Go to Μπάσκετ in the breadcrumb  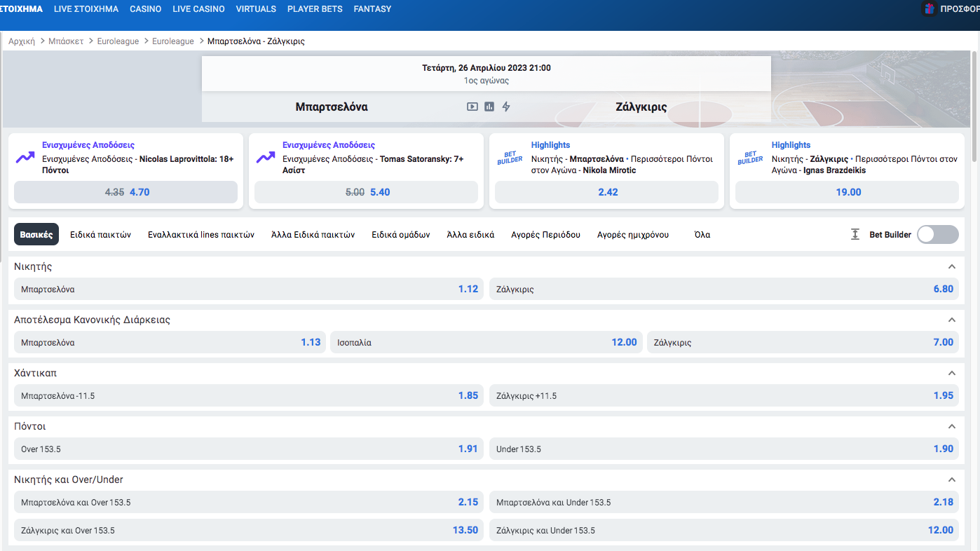coord(66,41)
